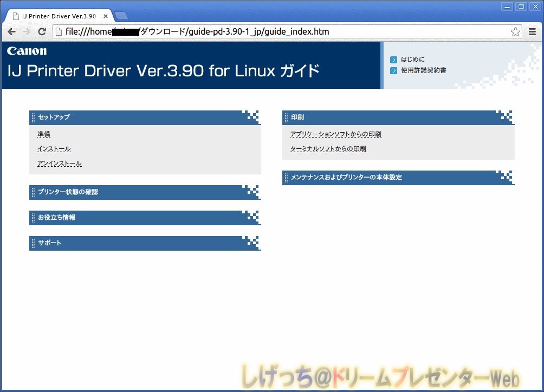Close the browser window

click(535, 6)
